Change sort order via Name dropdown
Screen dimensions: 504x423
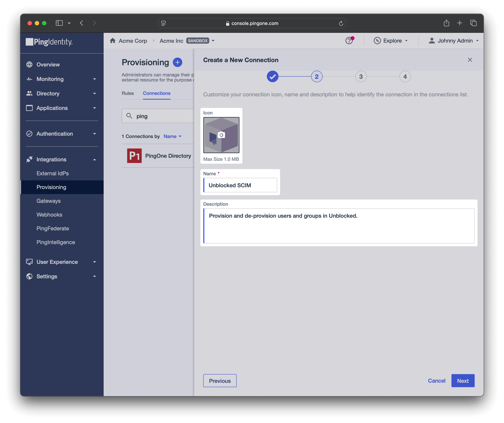(x=173, y=136)
